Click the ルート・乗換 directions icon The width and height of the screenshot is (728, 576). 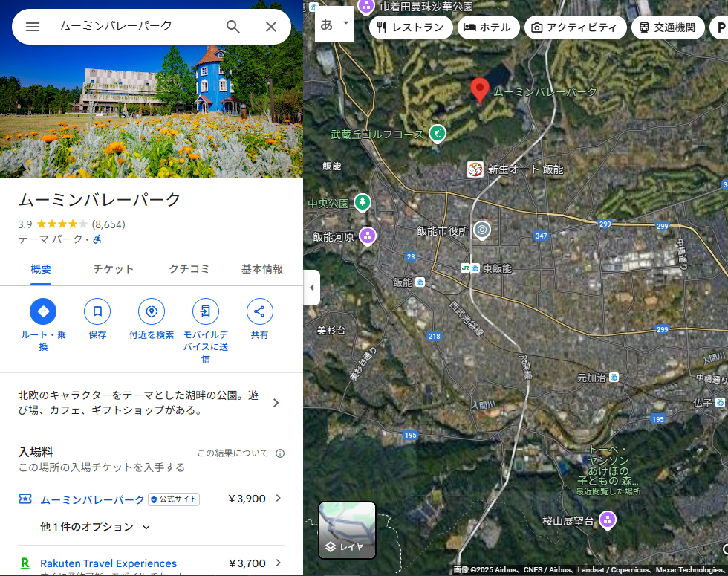[43, 311]
